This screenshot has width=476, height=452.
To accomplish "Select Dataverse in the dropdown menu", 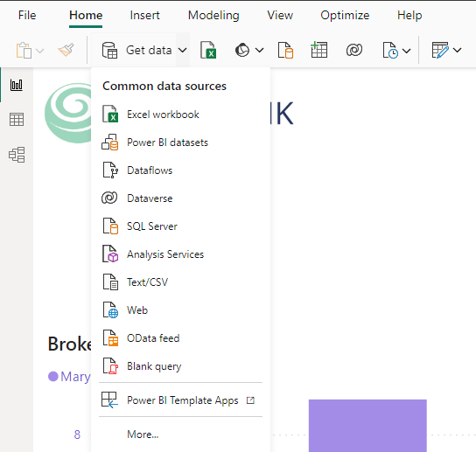I will 180,198.
